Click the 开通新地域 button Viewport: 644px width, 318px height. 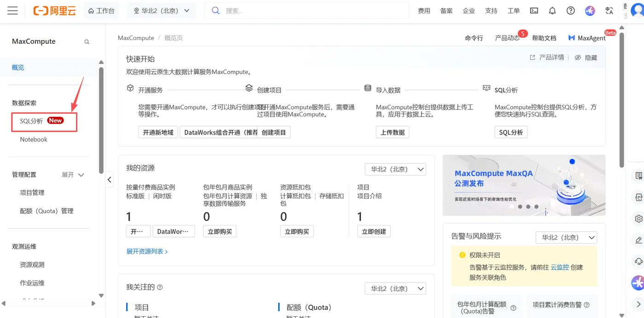[x=158, y=133]
